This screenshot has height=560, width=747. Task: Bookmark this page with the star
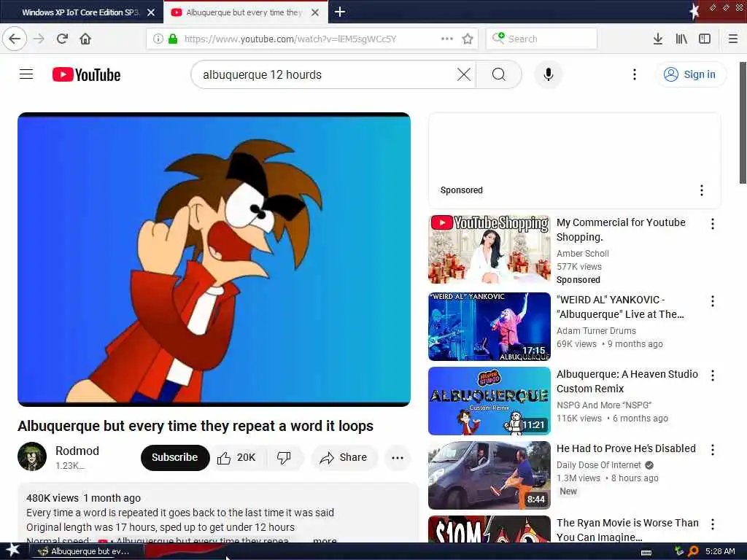tap(468, 39)
